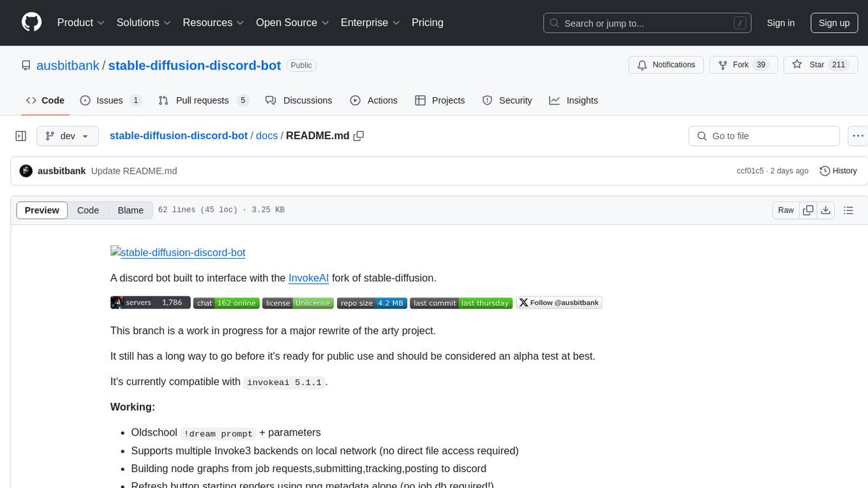The image size is (868, 488).
Task: Click the Notifications bell button
Action: pos(666,65)
